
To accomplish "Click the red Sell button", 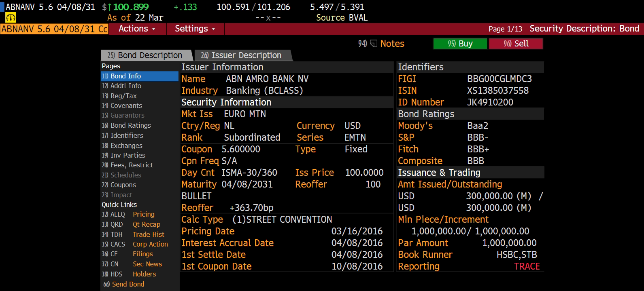I will point(516,44).
